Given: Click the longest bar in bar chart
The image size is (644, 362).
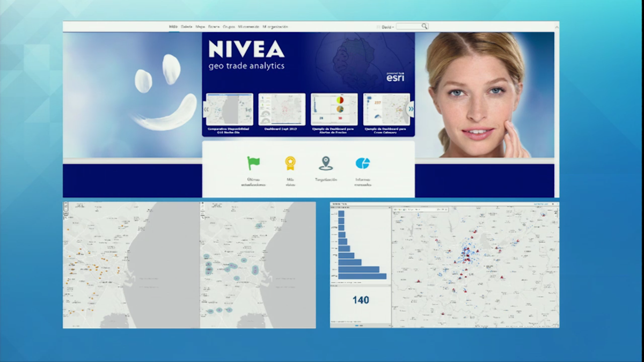Looking at the screenshot, I should [362, 276].
